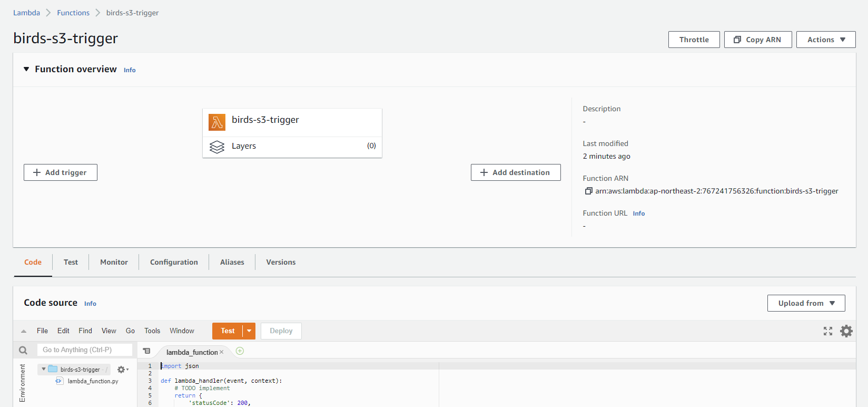This screenshot has width=868, height=407.
Task: Collapse the birds-s3-trigger folder tree
Action: (44, 369)
